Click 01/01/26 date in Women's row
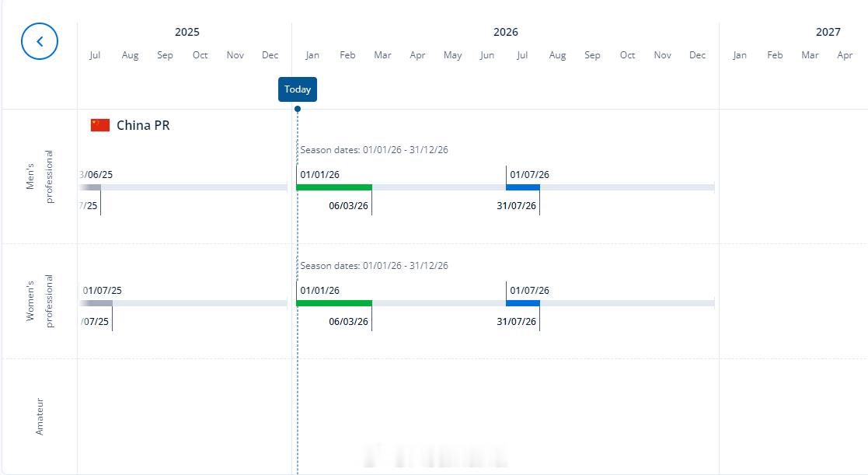868x475 pixels. tap(319, 290)
